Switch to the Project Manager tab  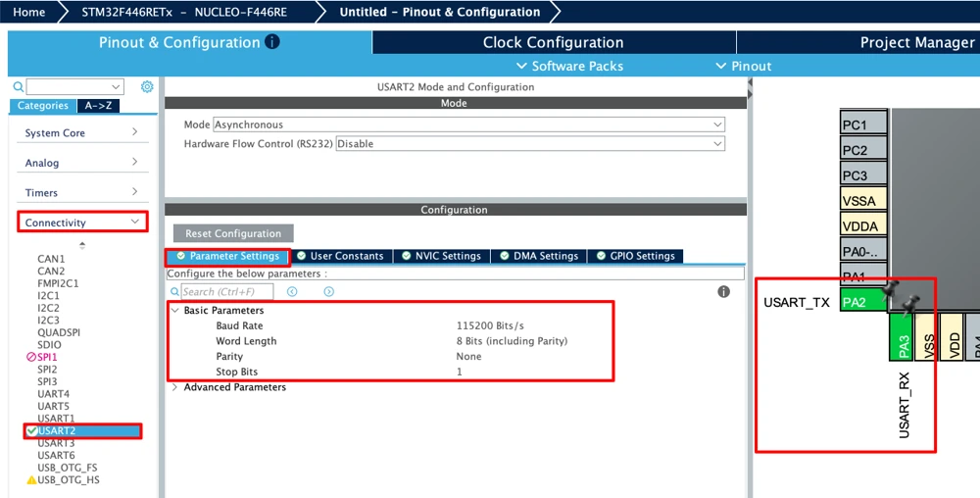[x=917, y=42]
